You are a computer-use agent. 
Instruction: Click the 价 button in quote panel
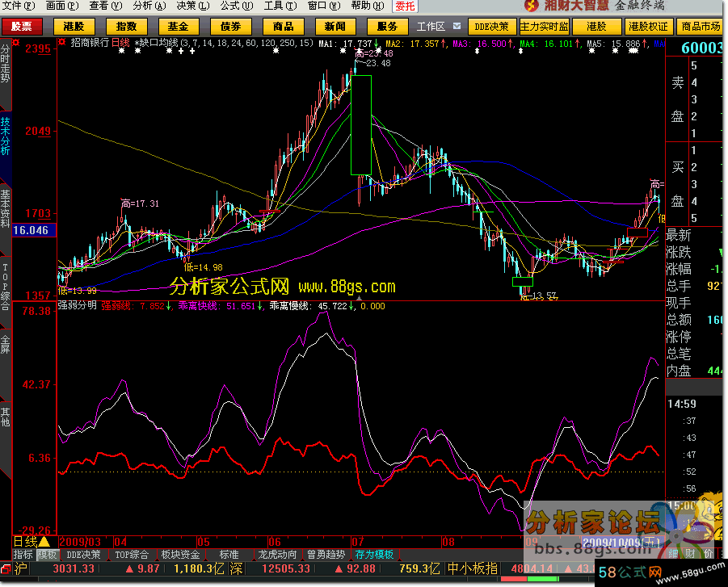[709, 553]
